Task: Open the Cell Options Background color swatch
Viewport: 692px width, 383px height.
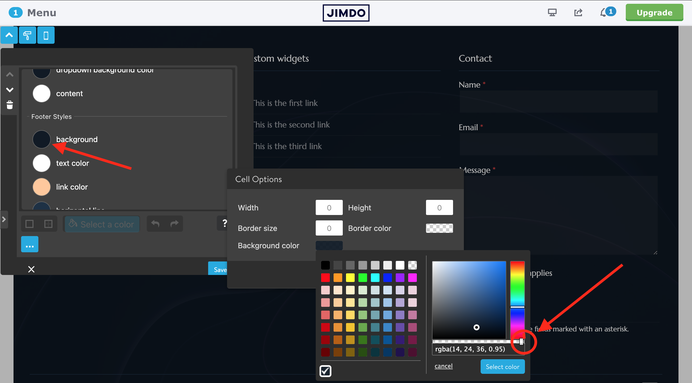Action: 329,245
